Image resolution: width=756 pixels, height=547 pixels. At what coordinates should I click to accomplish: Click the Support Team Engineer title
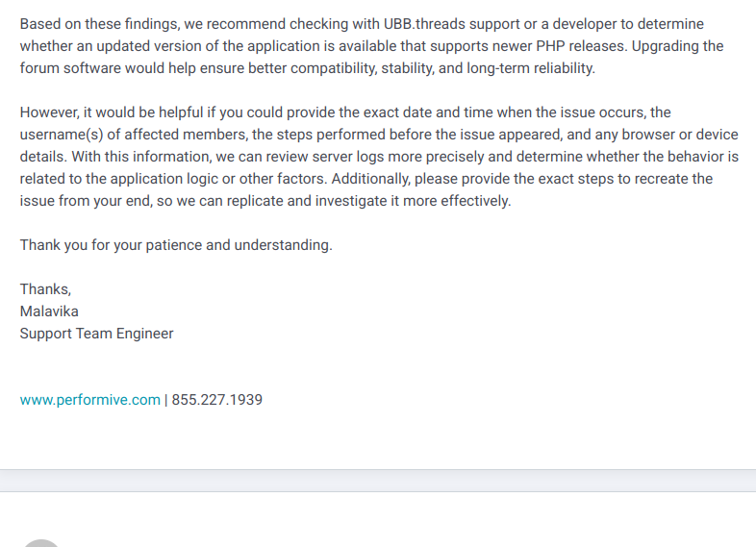(96, 334)
